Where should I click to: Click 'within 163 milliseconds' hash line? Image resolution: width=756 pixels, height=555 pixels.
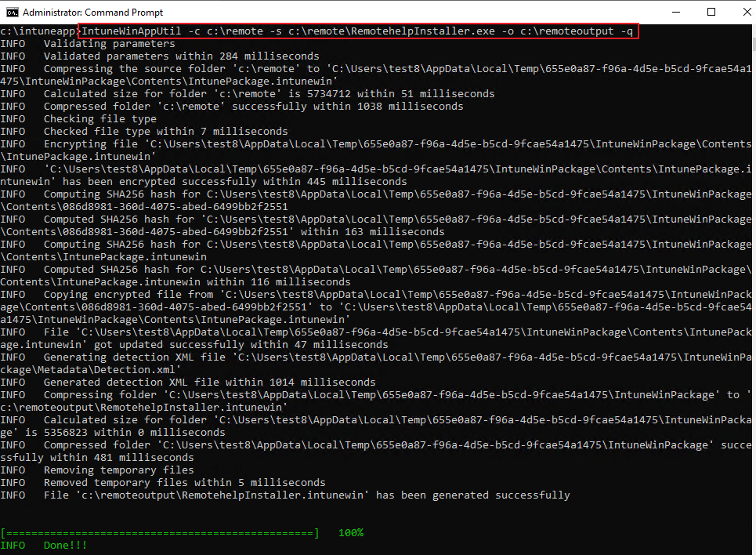point(372,232)
